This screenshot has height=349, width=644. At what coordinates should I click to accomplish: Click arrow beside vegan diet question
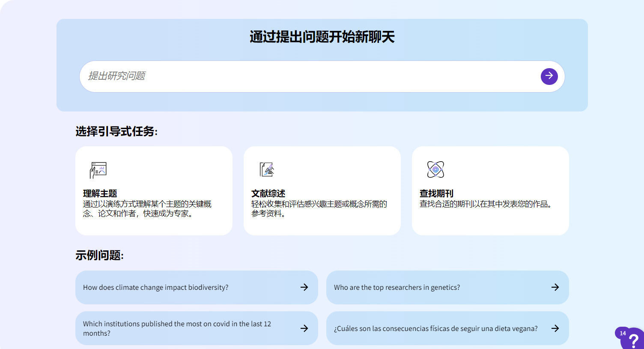(x=555, y=328)
